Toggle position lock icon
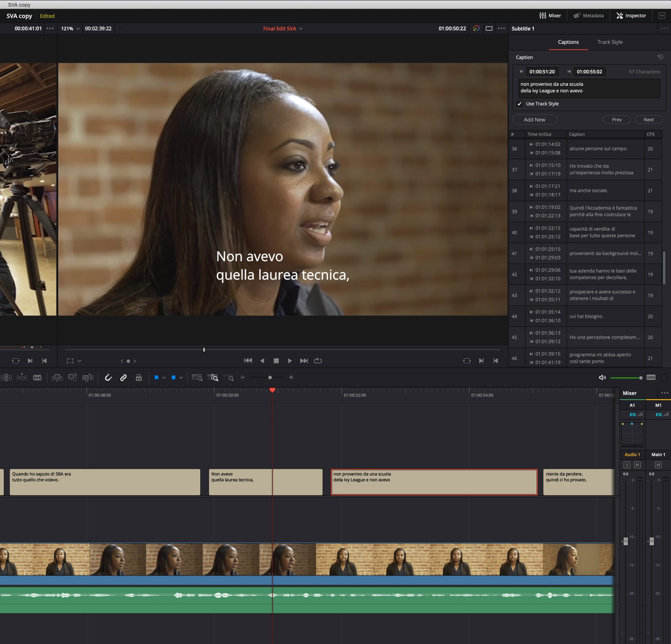This screenshot has width=671, height=644. [x=139, y=377]
